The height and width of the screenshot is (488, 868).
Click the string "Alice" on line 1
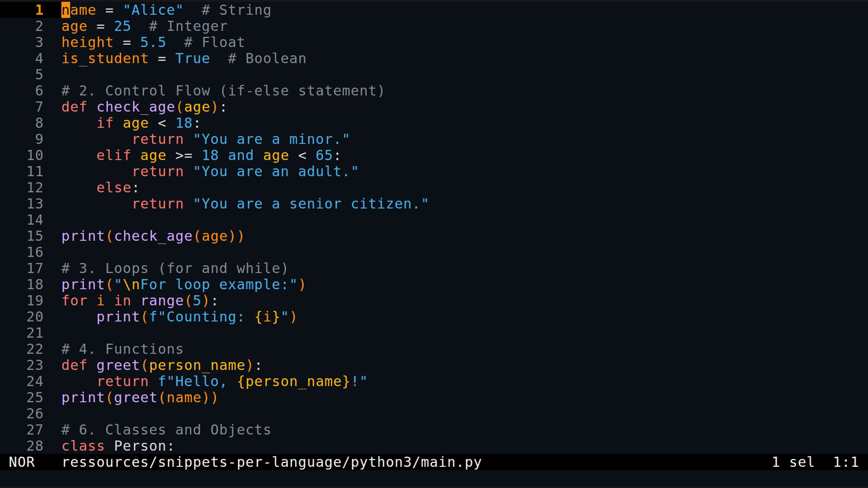click(x=154, y=9)
